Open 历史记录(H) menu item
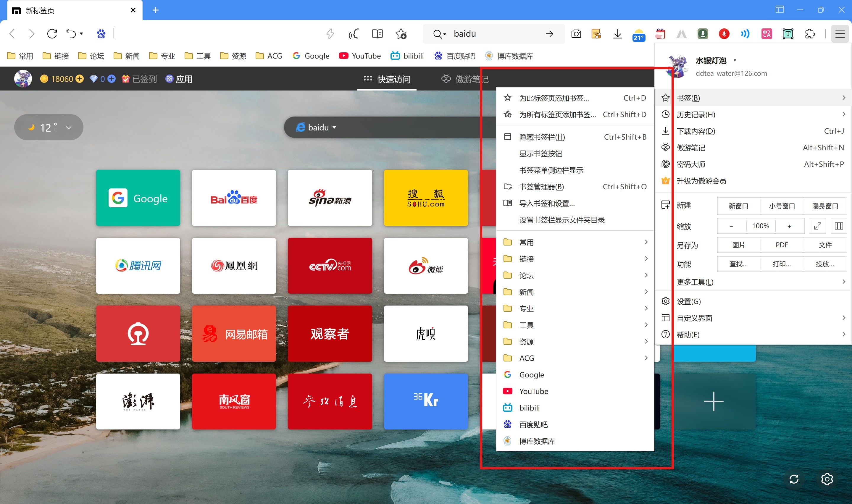 point(696,114)
